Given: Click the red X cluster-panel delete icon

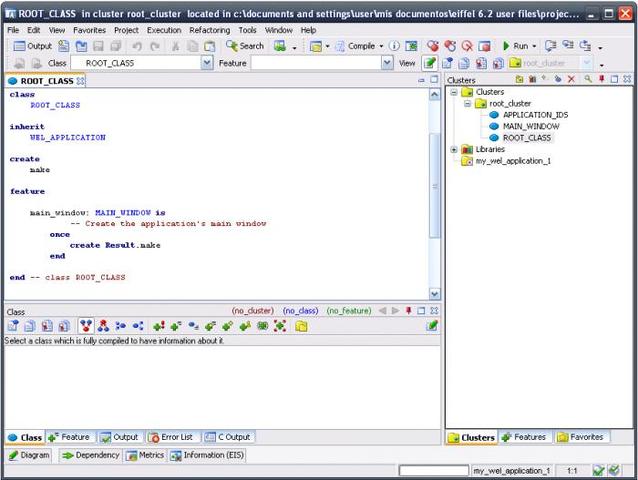Looking at the screenshot, I should coord(571,79).
